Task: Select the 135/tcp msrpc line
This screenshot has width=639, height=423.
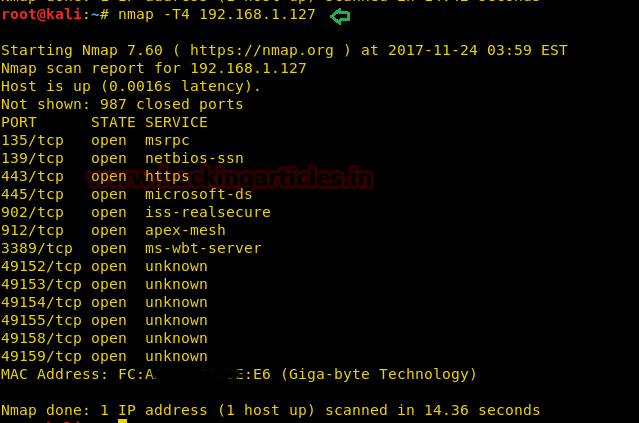Action: pyautogui.click(x=95, y=141)
